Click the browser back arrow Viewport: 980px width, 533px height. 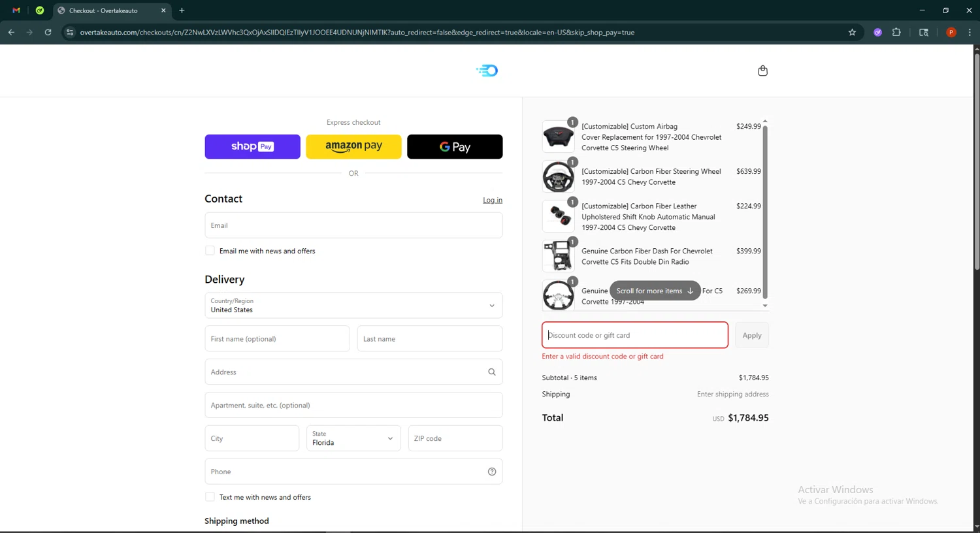(11, 32)
